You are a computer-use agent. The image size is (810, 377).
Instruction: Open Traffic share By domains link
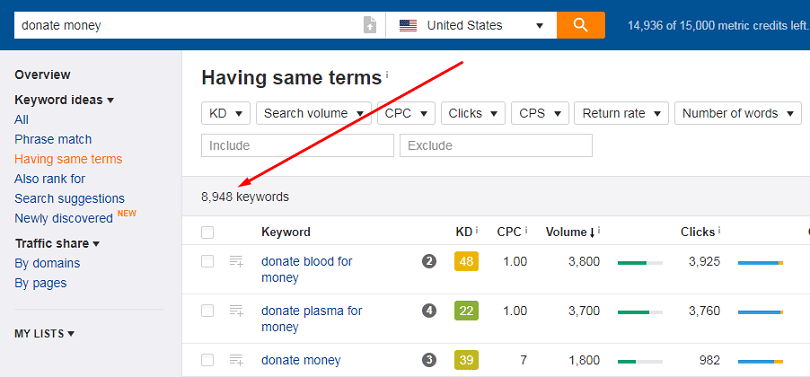click(x=48, y=263)
